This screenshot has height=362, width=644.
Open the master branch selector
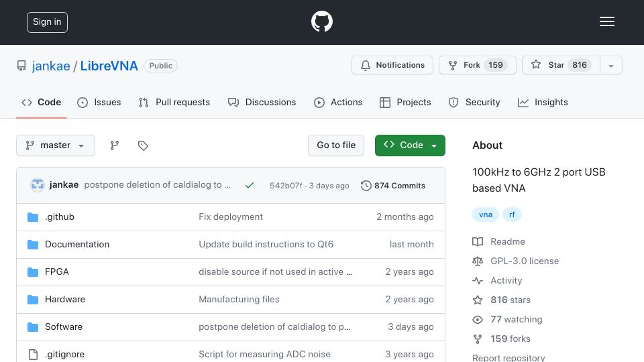coord(56,145)
